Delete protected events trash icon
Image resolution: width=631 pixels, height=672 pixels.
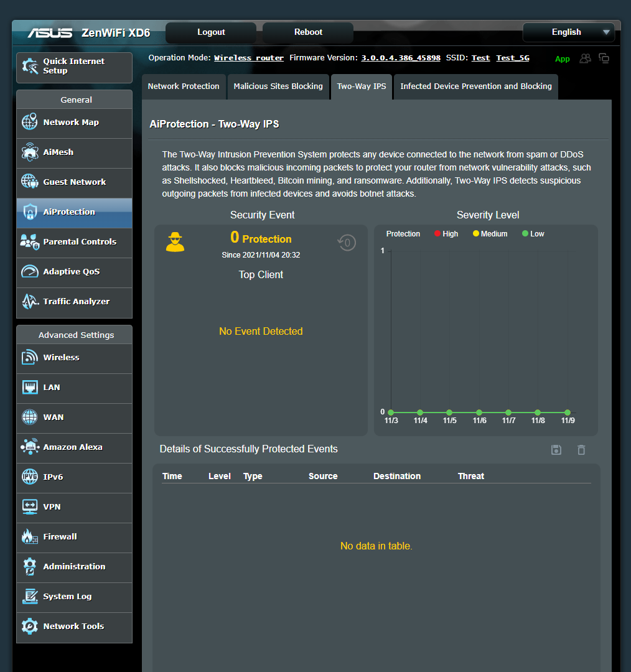(x=581, y=450)
